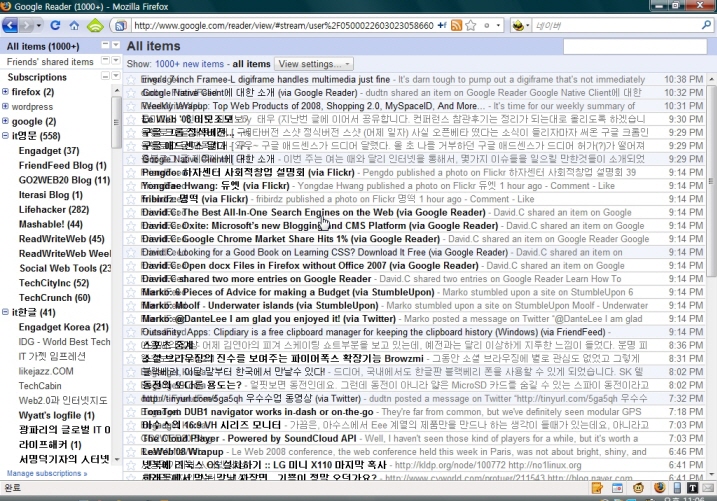Screen dimensions: 717x501
Task: Open the ReadWriteWeb (45) feed
Action: click(61, 239)
